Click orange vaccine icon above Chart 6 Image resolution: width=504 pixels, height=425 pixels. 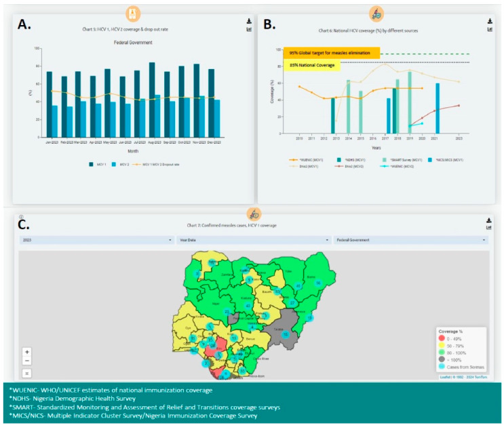376,14
